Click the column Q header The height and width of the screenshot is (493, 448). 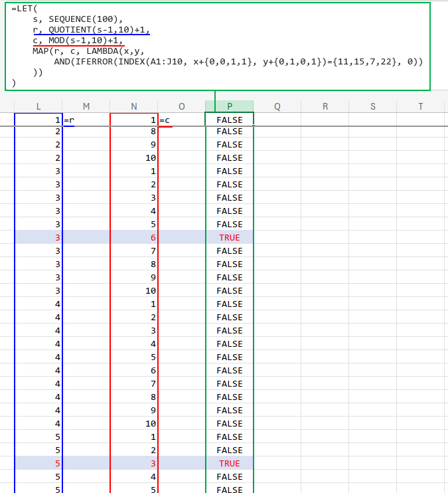(277, 106)
